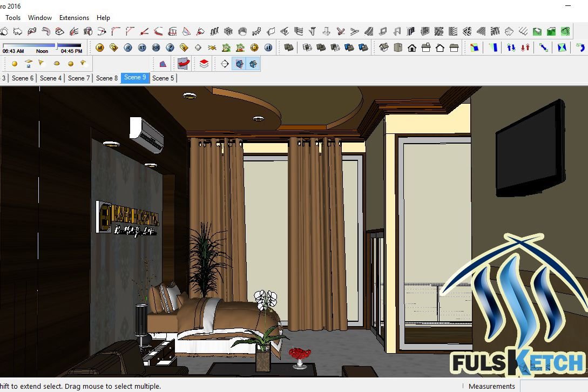Switch to Front view (black house icon)
This screenshot has height=392, width=588.
(412, 48)
